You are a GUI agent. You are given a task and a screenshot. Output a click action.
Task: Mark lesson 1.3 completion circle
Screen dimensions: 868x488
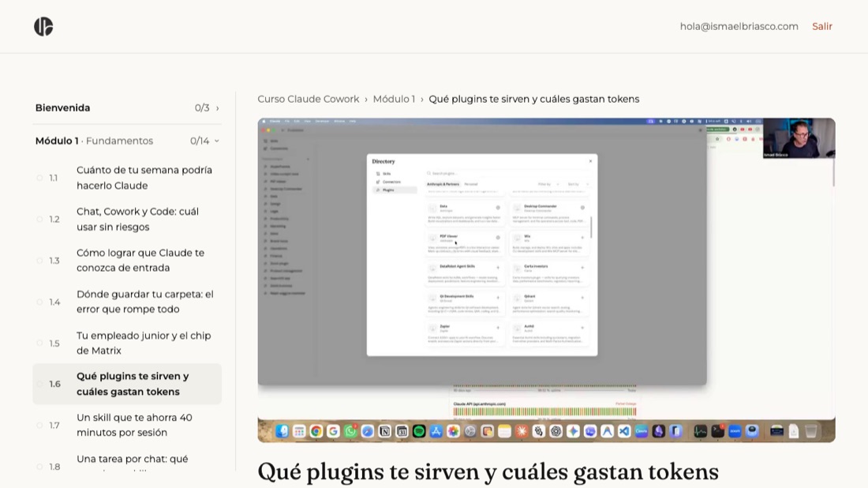pyautogui.click(x=39, y=261)
